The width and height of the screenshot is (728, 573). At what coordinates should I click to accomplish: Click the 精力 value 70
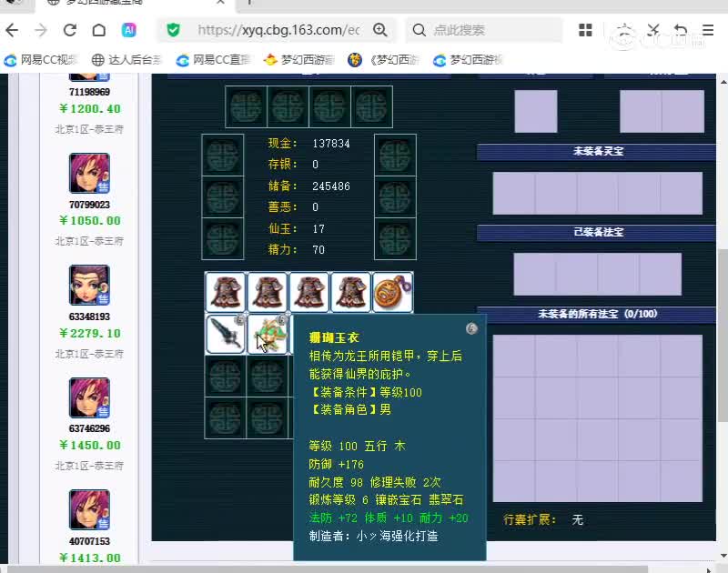click(x=318, y=249)
